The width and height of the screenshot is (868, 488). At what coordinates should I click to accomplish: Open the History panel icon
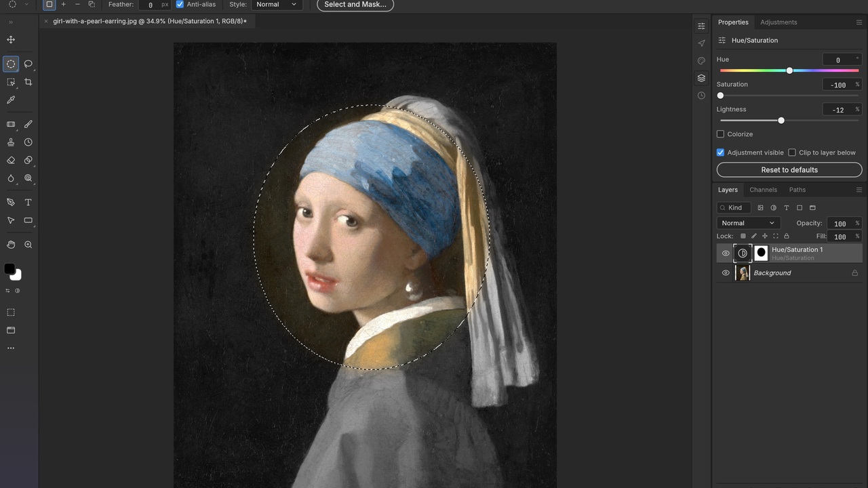(701, 96)
